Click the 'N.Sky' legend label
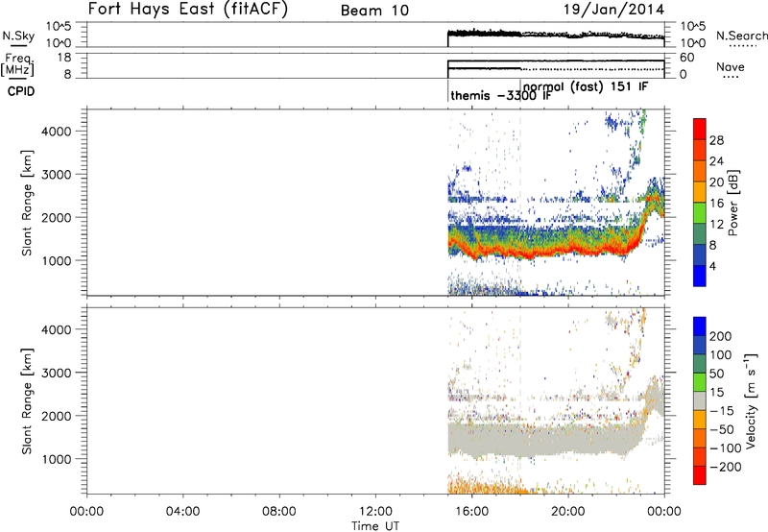The width and height of the screenshot is (768, 532). 18,36
